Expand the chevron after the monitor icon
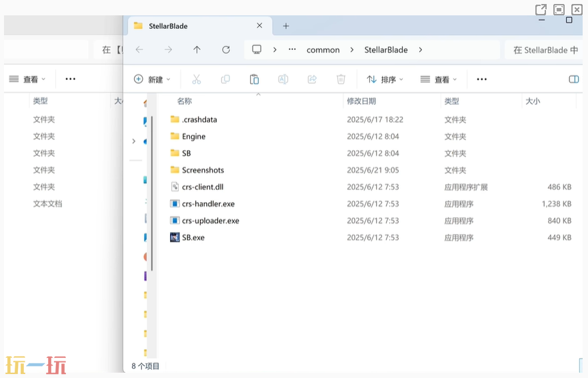Screen dimensions: 588x378 point(275,49)
